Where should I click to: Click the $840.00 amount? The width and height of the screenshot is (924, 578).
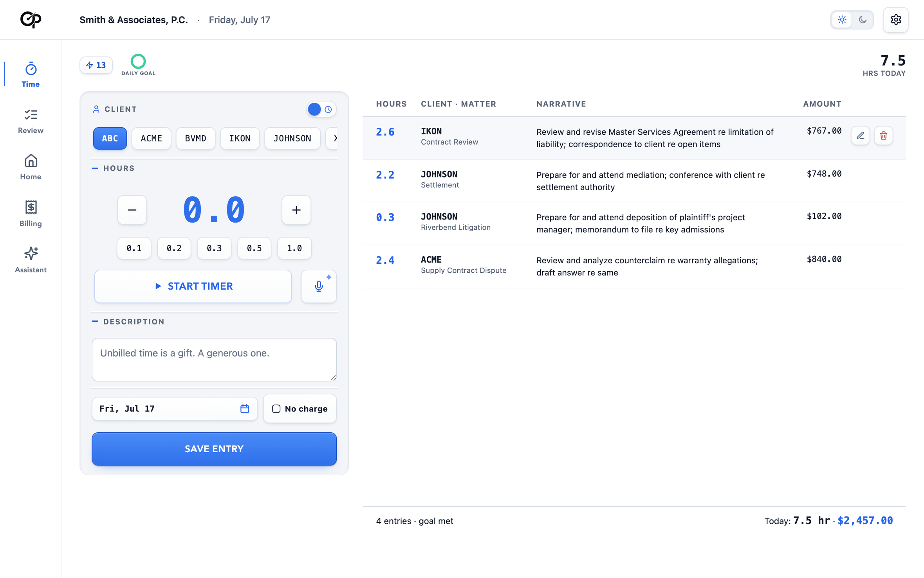coord(824,259)
